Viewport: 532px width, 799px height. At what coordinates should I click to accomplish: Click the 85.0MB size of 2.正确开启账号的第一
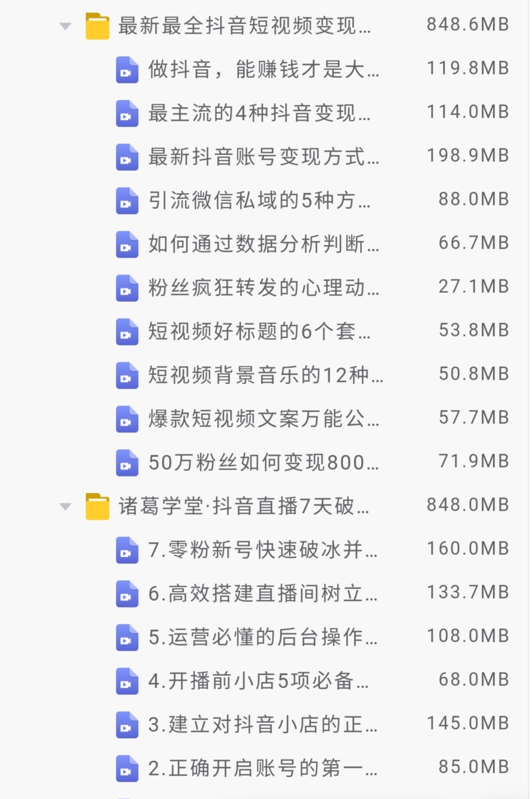(x=474, y=767)
